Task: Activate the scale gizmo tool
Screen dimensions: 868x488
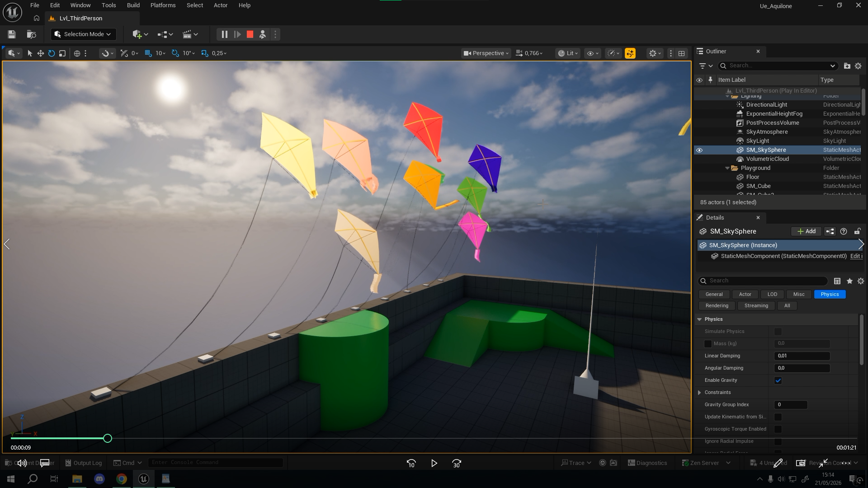Action: point(62,53)
